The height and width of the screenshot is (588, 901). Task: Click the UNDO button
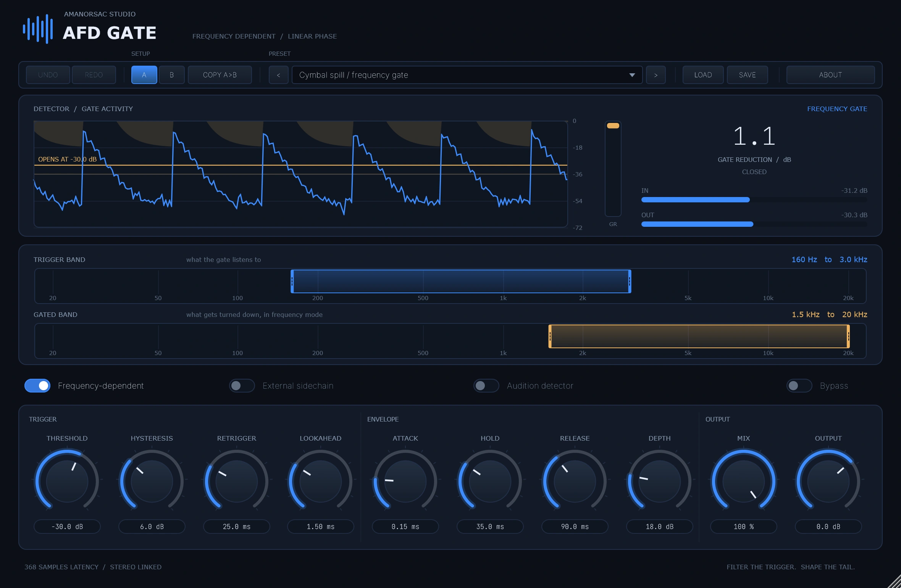pyautogui.click(x=48, y=75)
